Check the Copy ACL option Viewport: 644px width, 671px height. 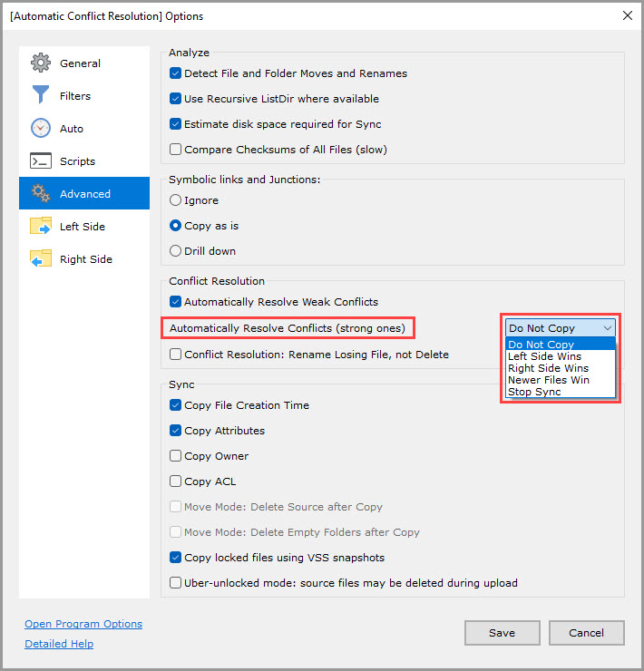click(175, 481)
